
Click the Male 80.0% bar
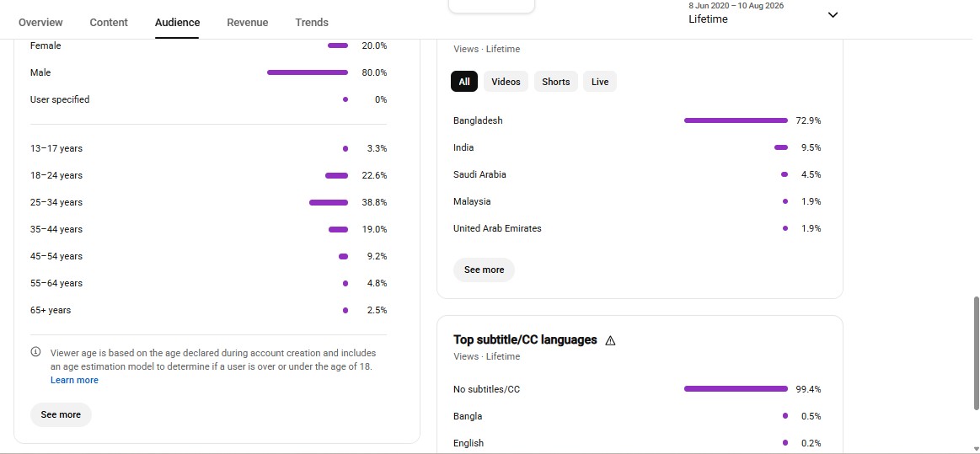pos(308,72)
